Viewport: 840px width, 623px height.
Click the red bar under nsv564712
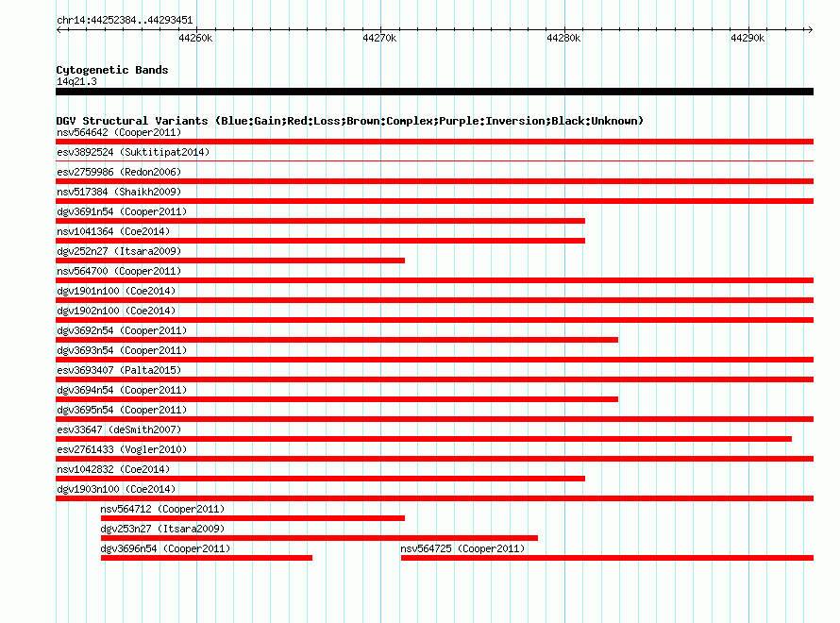coord(253,518)
